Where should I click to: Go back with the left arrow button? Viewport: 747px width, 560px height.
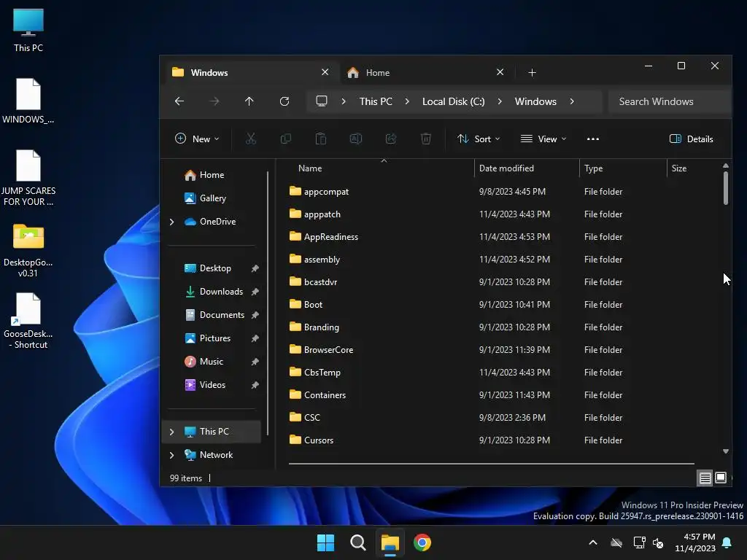click(179, 101)
